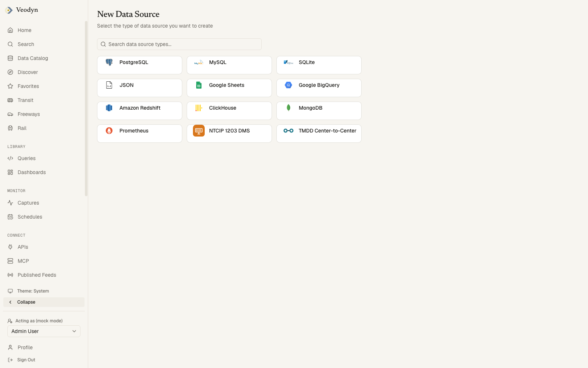Screen dimensions: 588x368
Task: Click the NTCIP 1203 DMS sign icon
Action: click(199, 131)
